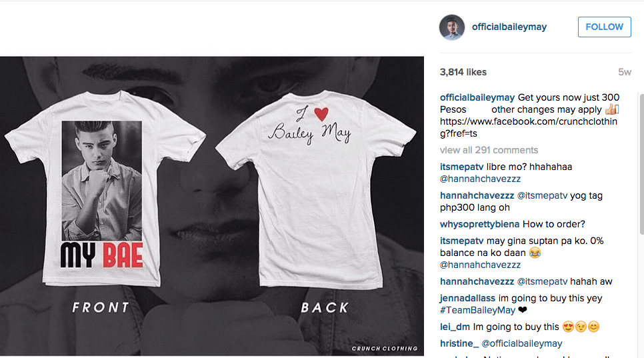644x358 pixels.
Task: Click the front t-shirt photo
Action: [105, 189]
